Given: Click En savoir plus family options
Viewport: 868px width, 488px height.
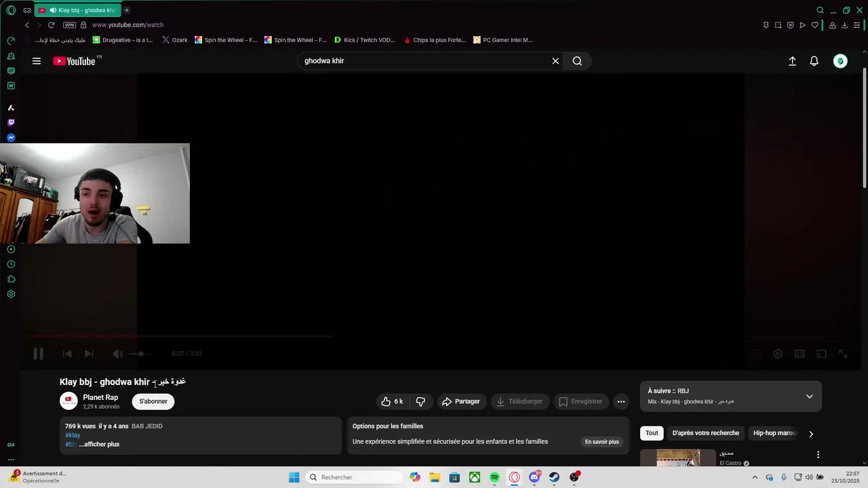Looking at the screenshot, I should tap(602, 442).
